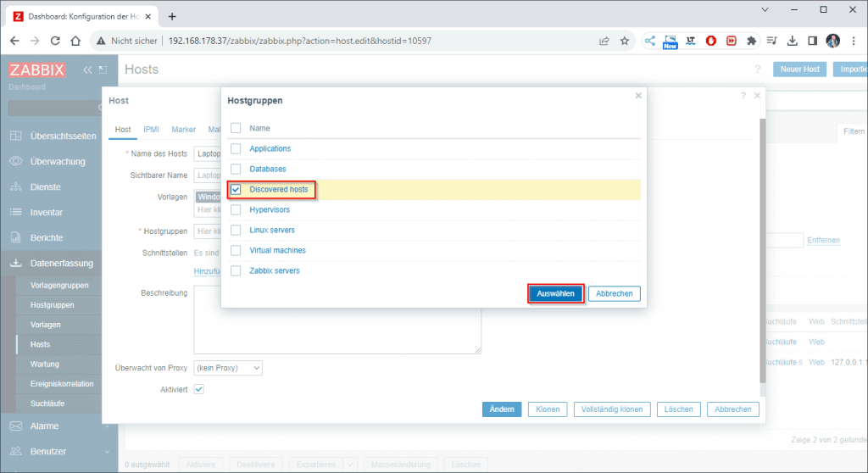Bookmark this page with star icon
The image size is (868, 473).
tap(625, 41)
